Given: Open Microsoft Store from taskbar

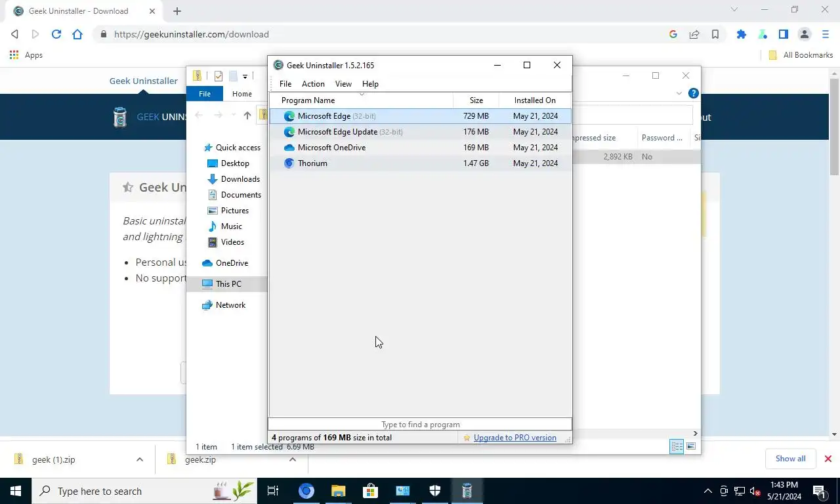Looking at the screenshot, I should coord(370,491).
